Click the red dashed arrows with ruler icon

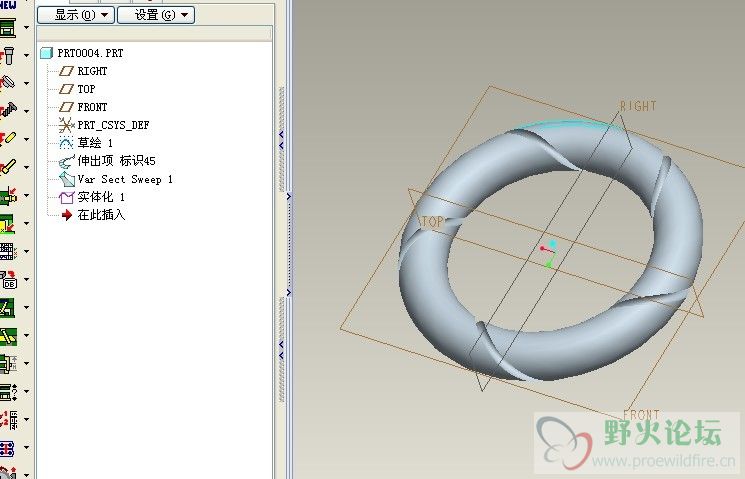pos(8,420)
